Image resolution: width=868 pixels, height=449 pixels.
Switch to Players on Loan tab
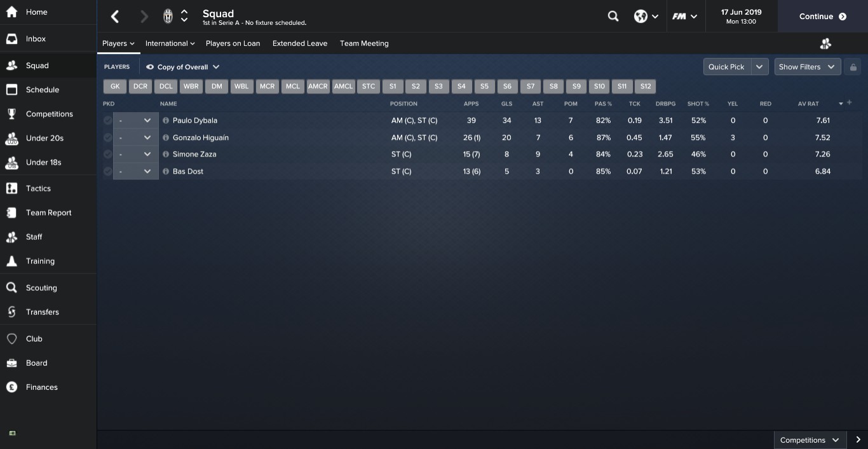pyautogui.click(x=233, y=43)
